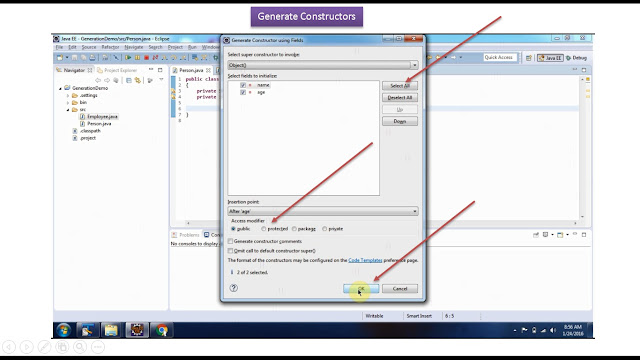Click the Select All button

pyautogui.click(x=400, y=86)
